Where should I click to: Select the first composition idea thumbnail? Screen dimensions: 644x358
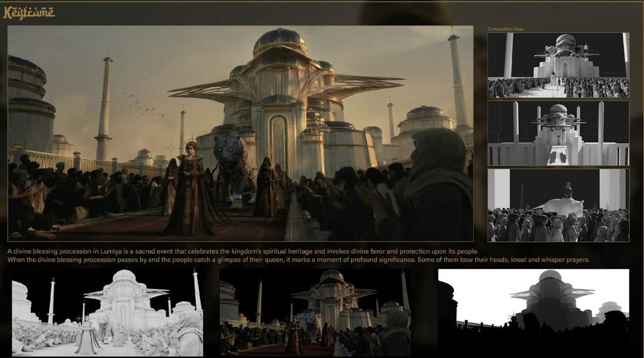(x=558, y=65)
